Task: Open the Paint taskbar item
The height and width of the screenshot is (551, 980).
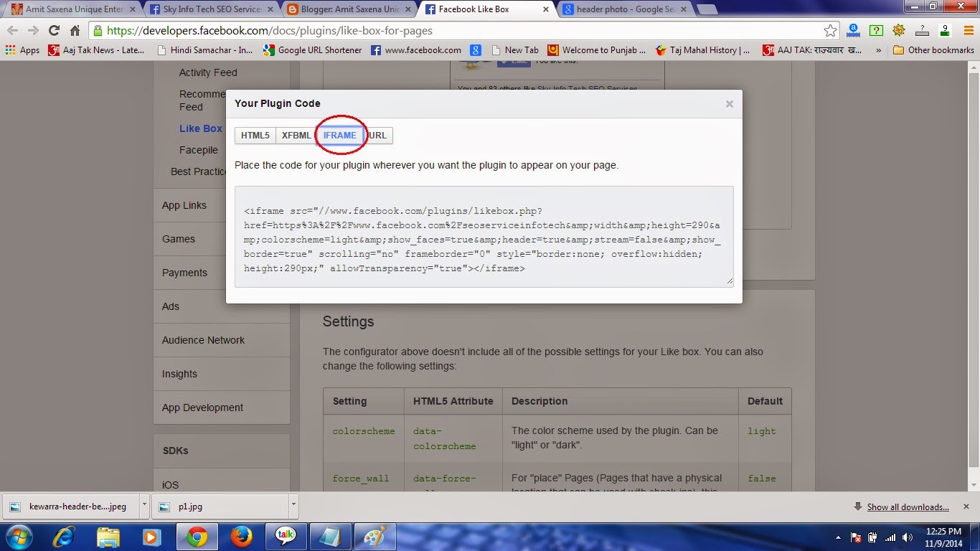Action: point(375,537)
